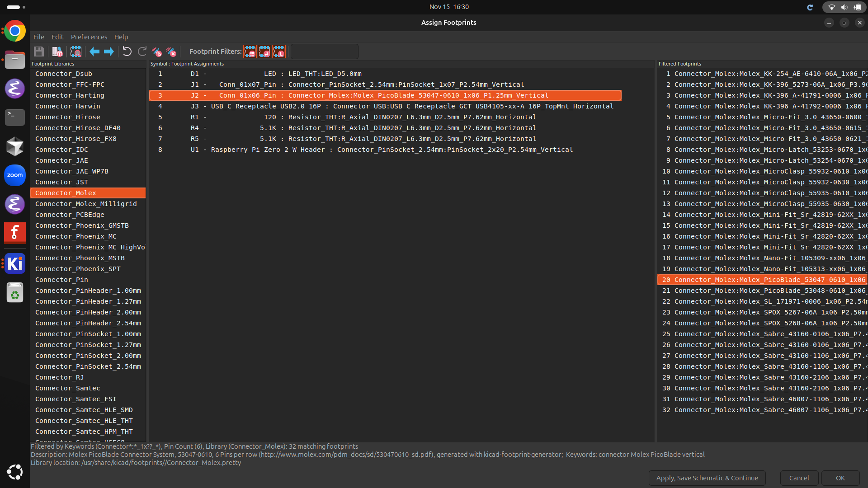Viewport: 868px width, 488px height.
Task: Click the Save to schematic icon
Action: (39, 52)
